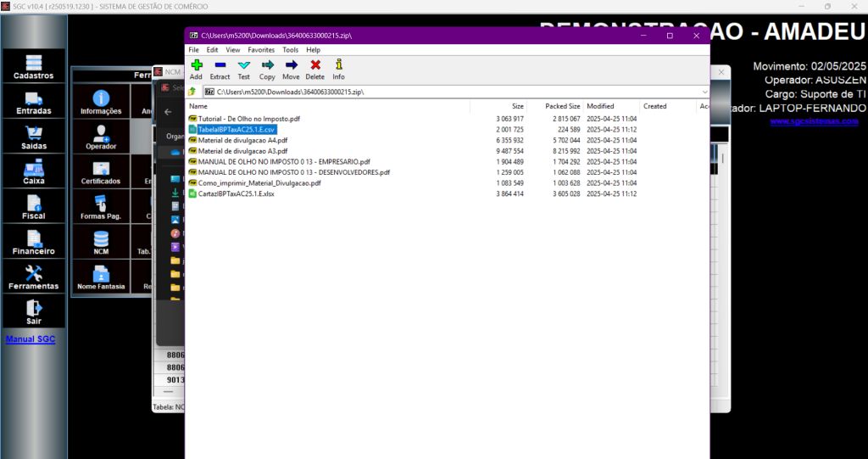This screenshot has height=459, width=868.
Task: Click the back arrow in the file dialog
Action: point(169,112)
